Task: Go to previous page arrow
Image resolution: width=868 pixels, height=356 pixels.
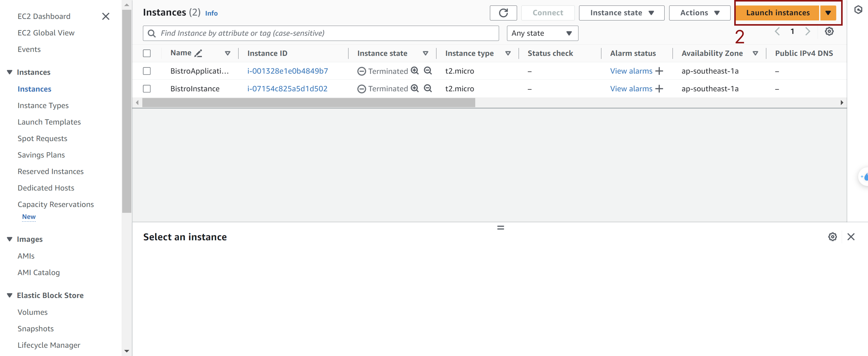Action: pyautogui.click(x=777, y=31)
